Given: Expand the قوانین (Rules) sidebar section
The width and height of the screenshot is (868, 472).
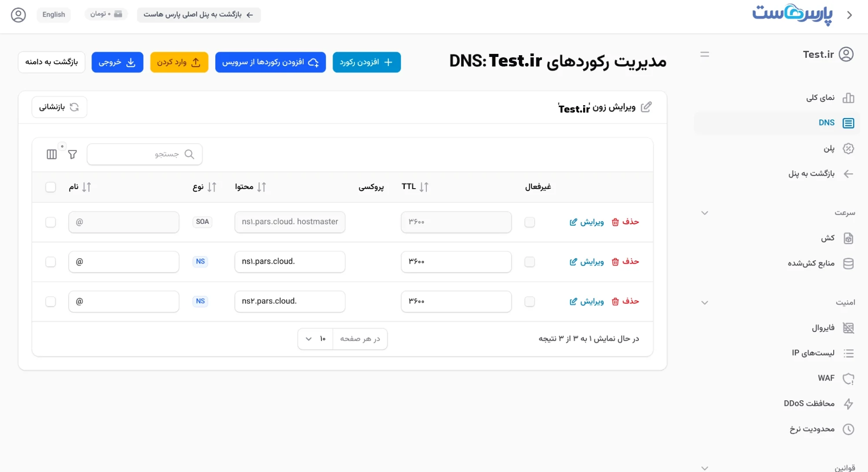Looking at the screenshot, I should (705, 468).
